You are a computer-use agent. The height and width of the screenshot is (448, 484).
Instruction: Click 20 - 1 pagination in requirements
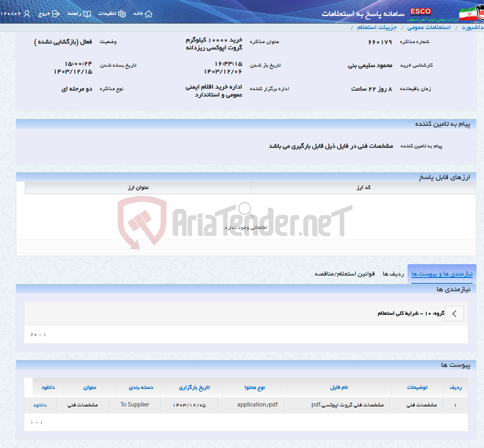tap(38, 335)
